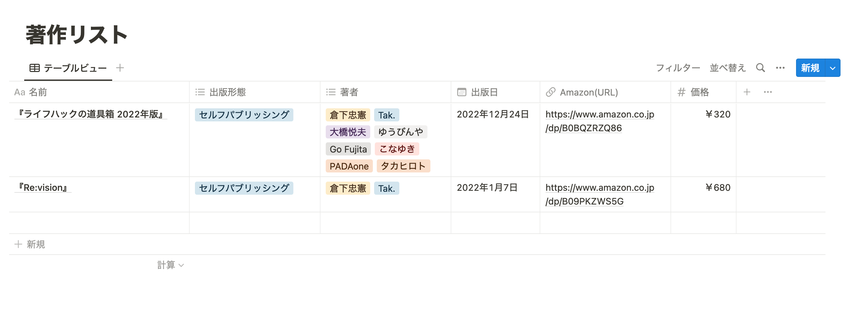Open the B09PKZWS5G Amazon link
The image size is (868, 322).
599,194
